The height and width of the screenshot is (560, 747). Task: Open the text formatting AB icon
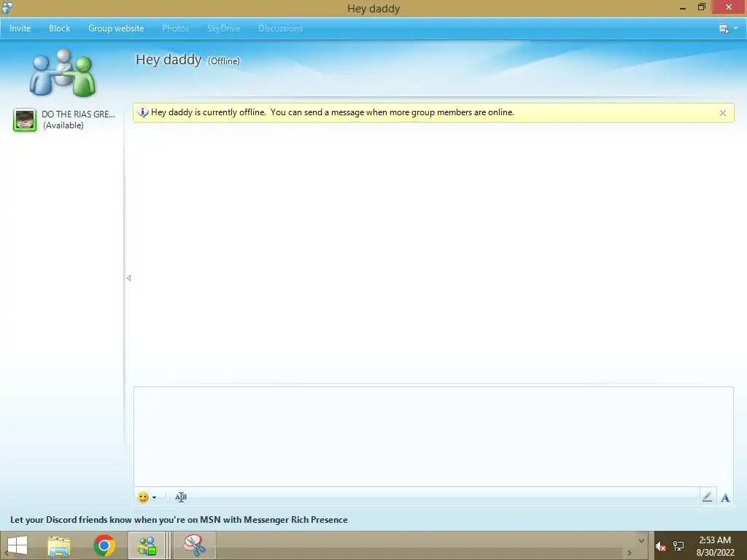tap(181, 497)
